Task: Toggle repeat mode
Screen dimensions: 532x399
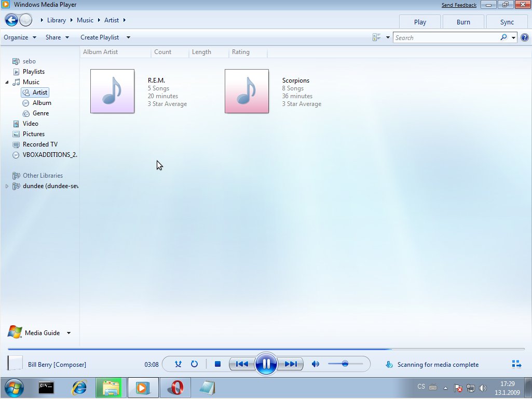Action: pos(194,364)
